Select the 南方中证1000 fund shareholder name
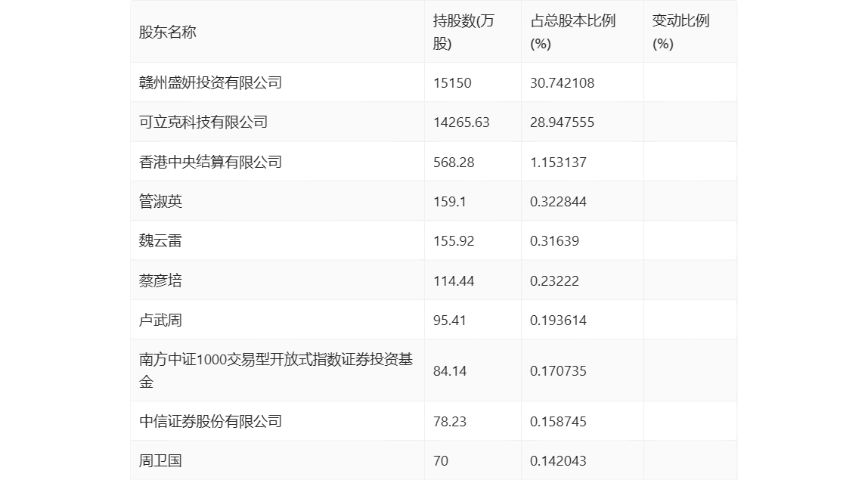This screenshot has height=480, width=868. click(x=276, y=370)
